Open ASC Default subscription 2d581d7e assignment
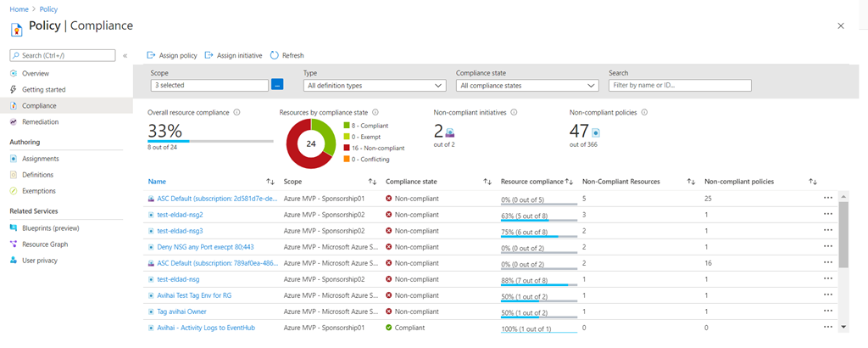Viewport: 868px width, 348px height. pos(217,199)
